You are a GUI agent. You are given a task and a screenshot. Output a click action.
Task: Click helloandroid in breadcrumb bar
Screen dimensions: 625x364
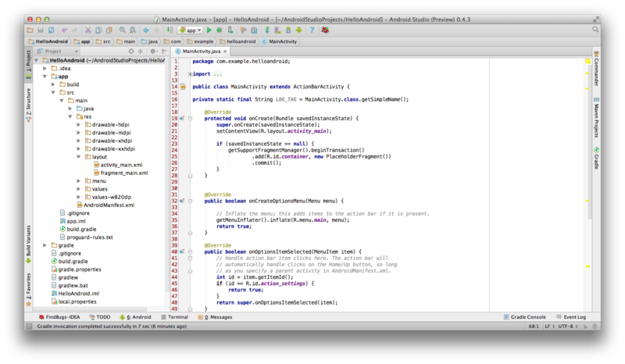(237, 41)
